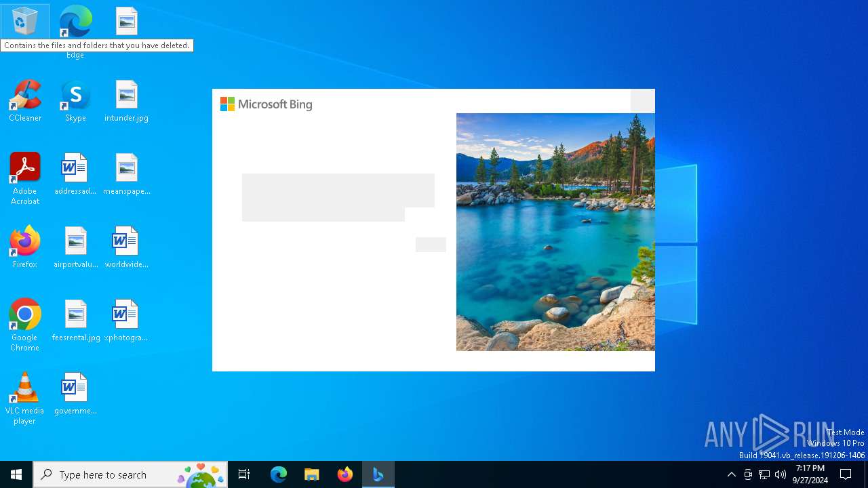Select the image file next to the Edge shortcut
The width and height of the screenshot is (868, 488).
126,22
